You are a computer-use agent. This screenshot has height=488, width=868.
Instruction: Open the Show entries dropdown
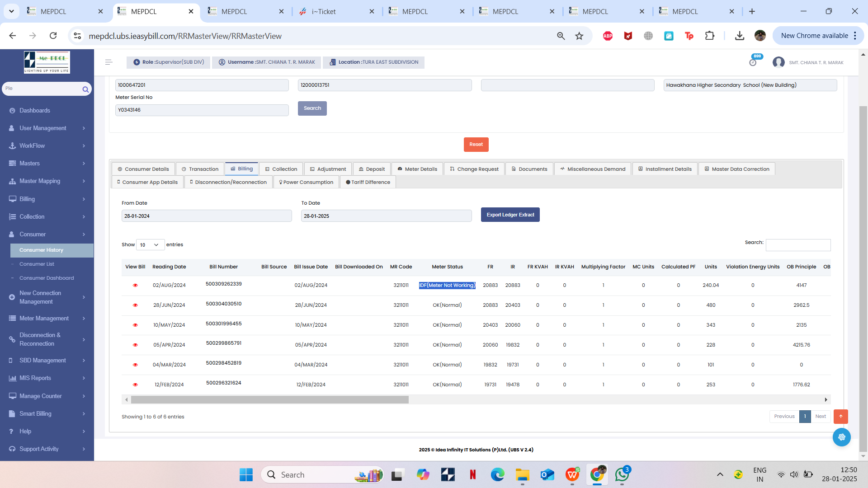pyautogui.click(x=150, y=245)
